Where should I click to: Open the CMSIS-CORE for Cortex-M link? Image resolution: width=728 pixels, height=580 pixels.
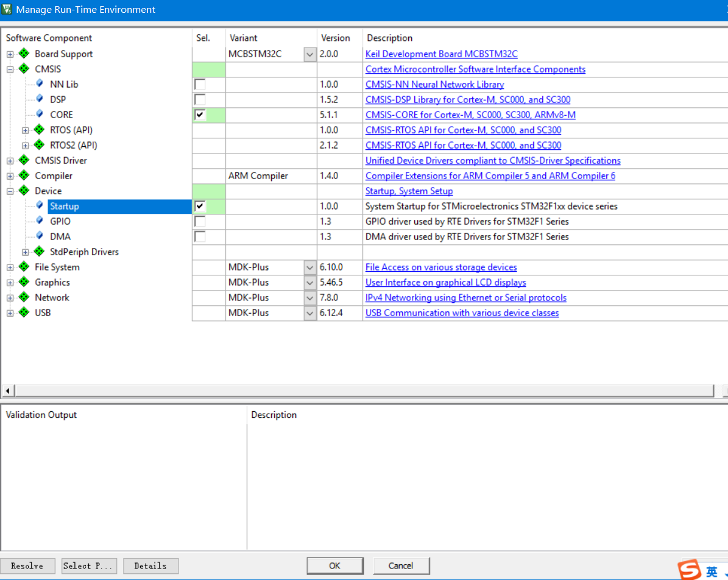click(x=470, y=115)
